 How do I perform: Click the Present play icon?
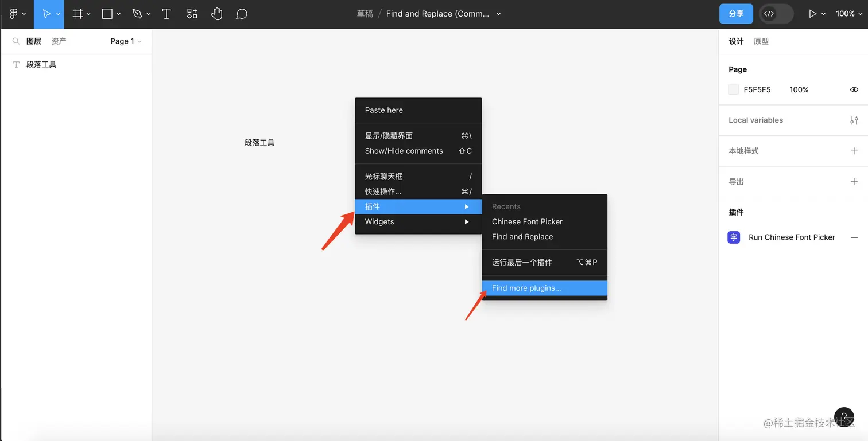pyautogui.click(x=812, y=14)
